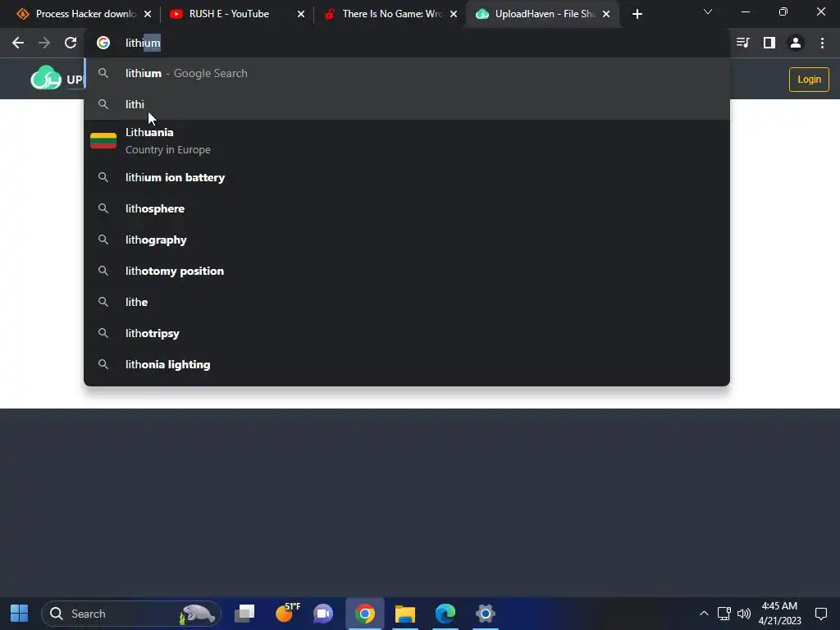This screenshot has width=840, height=630.
Task: Open the media controls icon in toolbar
Action: tap(742, 43)
